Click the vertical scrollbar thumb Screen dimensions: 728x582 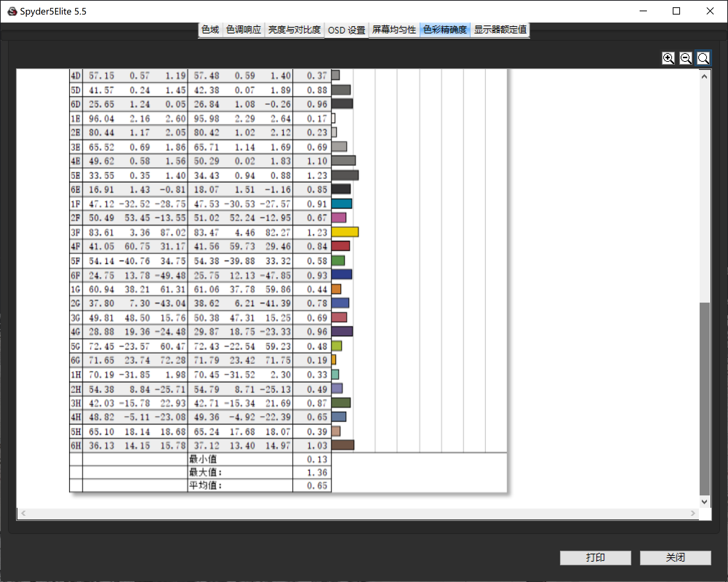[x=704, y=398]
